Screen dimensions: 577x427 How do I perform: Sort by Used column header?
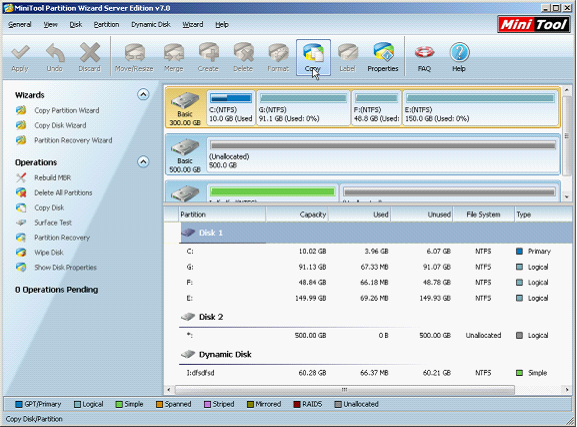(x=360, y=215)
